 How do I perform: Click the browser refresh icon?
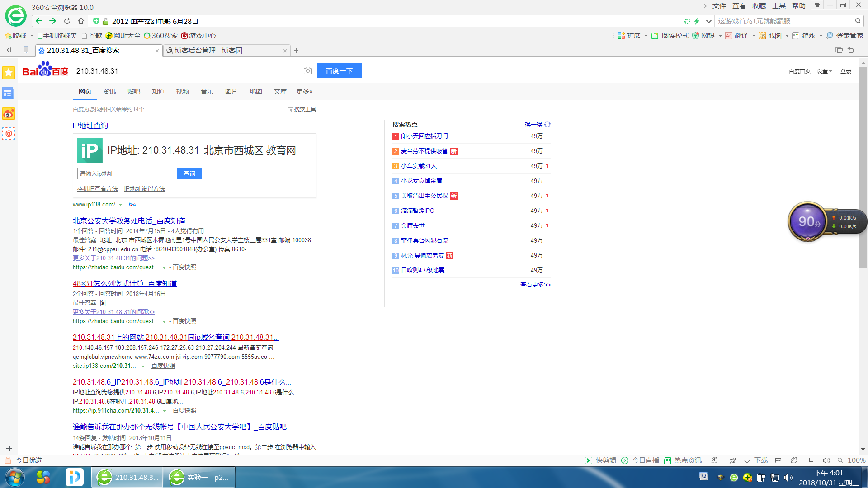[x=67, y=21]
